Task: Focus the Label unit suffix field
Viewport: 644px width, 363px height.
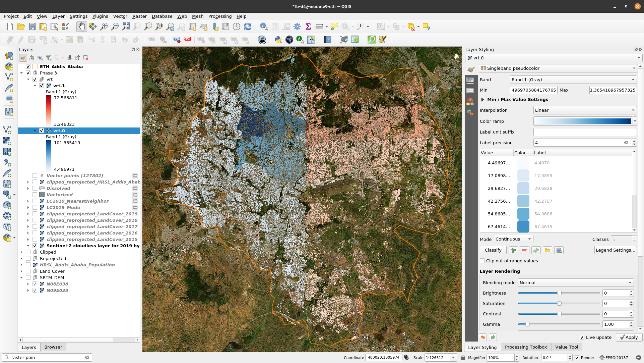Action: tap(585, 132)
